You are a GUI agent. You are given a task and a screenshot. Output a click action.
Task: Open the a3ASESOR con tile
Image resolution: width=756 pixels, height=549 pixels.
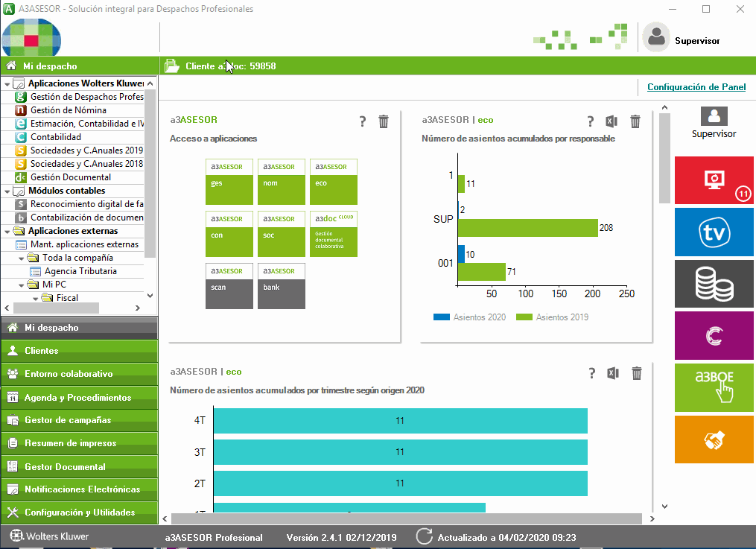[229, 234]
